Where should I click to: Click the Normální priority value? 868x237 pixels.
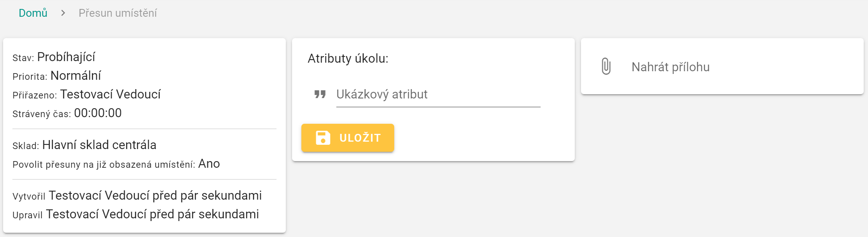point(77,75)
